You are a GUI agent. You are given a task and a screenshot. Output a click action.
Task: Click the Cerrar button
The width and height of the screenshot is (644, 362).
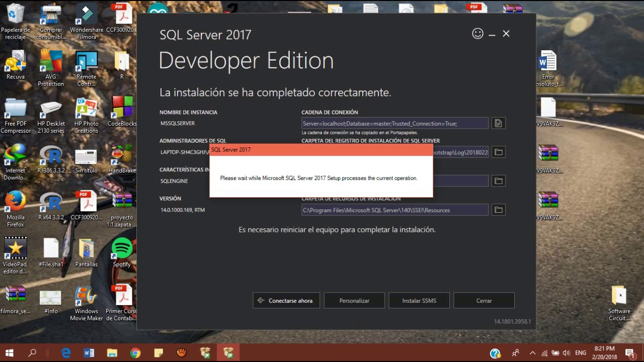click(x=484, y=301)
